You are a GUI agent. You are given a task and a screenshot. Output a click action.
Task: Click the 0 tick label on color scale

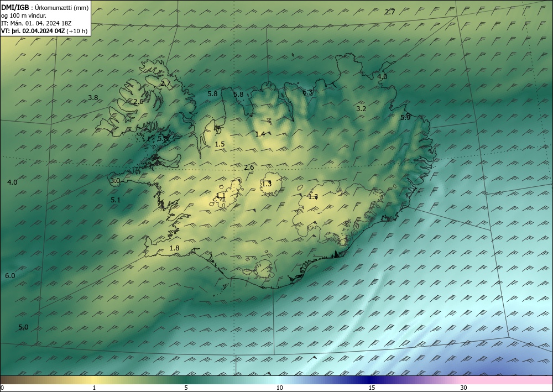(2, 388)
